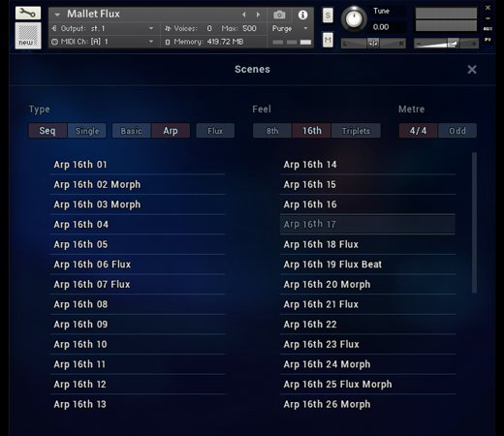This screenshot has height=436, width=504.
Task: Close the Scenes browser panel
Action: tap(472, 70)
